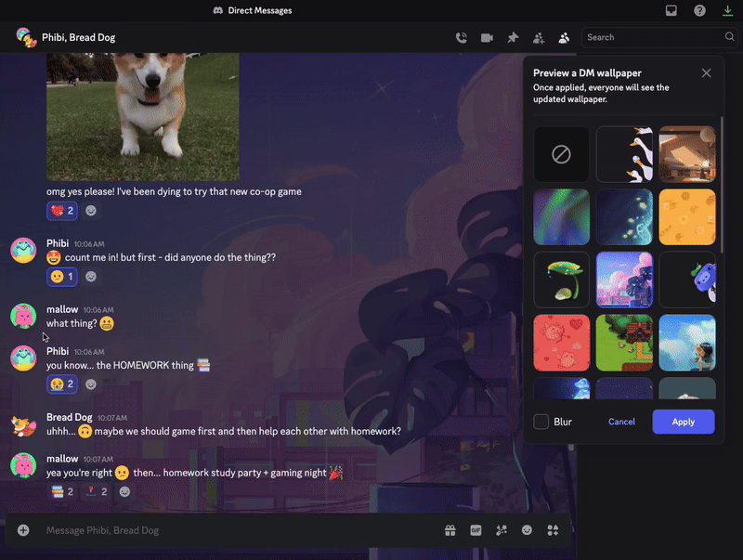Select the no wallpaper option
The image size is (743, 560).
click(562, 154)
